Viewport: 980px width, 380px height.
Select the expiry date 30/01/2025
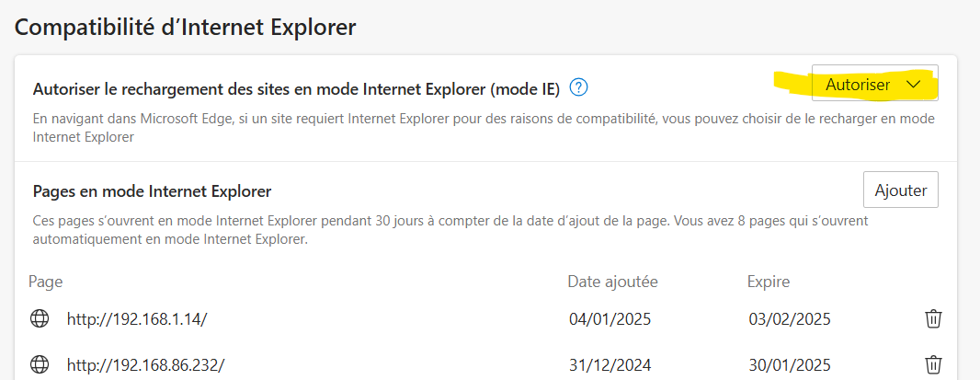790,364
